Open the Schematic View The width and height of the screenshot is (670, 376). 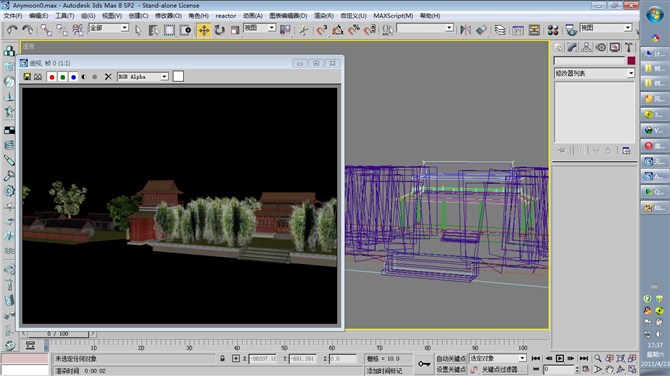click(x=534, y=30)
